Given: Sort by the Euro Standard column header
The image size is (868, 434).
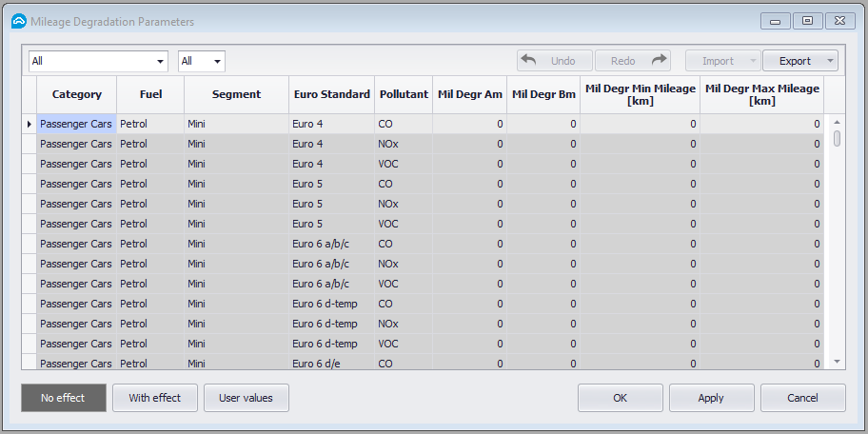Looking at the screenshot, I should [331, 95].
